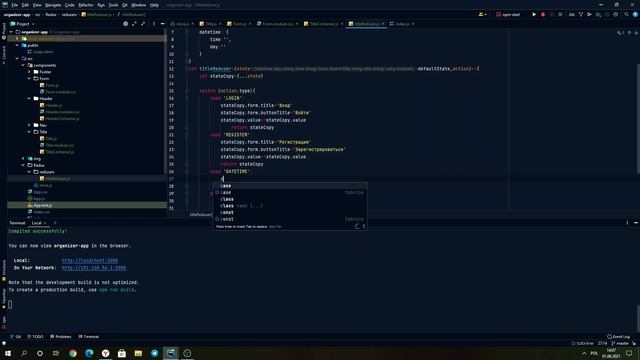Open the search everywhere magnifier icon
This screenshot has width=640, height=360.
(627, 14)
